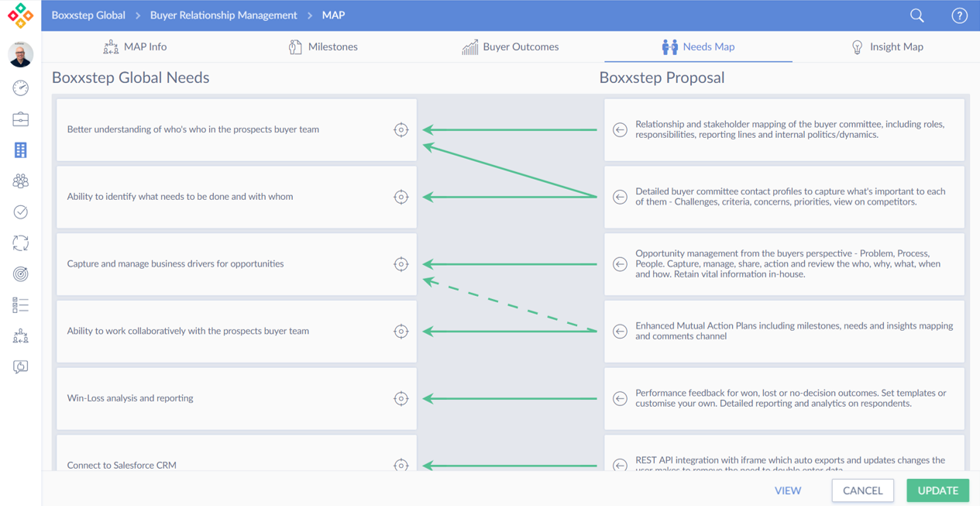This screenshot has height=506, width=980.
Task: Click the CANCEL button
Action: click(862, 491)
